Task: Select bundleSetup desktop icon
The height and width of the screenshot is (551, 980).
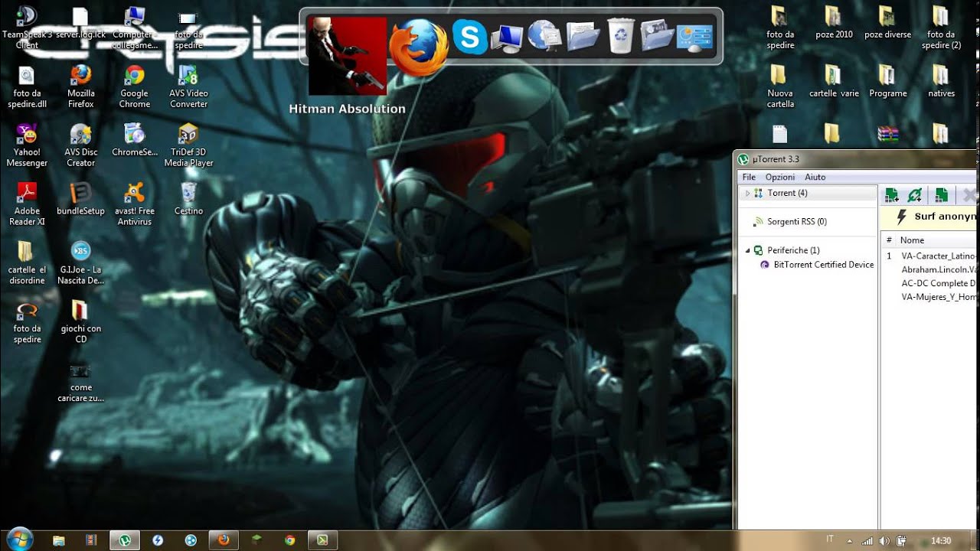Action: 81,199
